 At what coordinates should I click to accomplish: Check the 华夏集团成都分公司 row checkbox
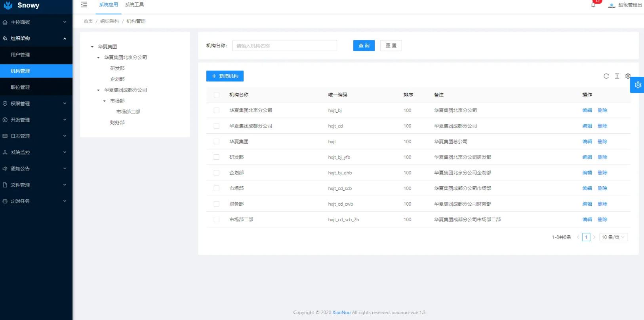pos(216,126)
